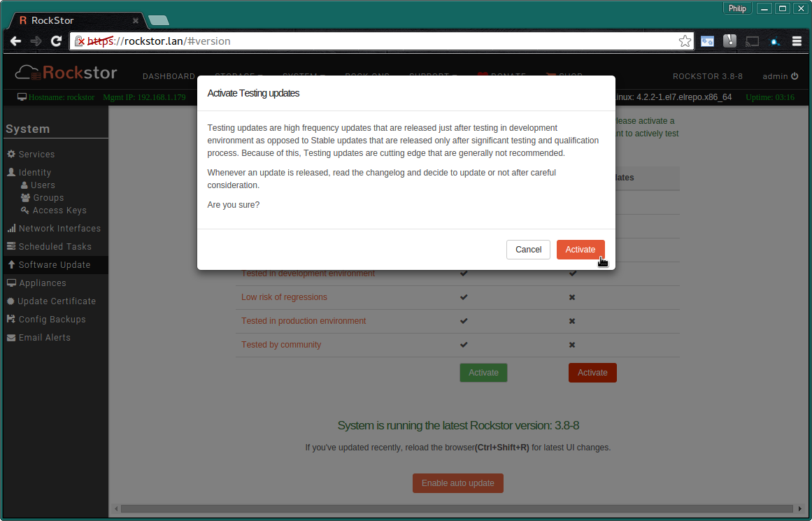Screen dimensions: 812x521
Task: Open a new browser tab
Action: pos(159,21)
